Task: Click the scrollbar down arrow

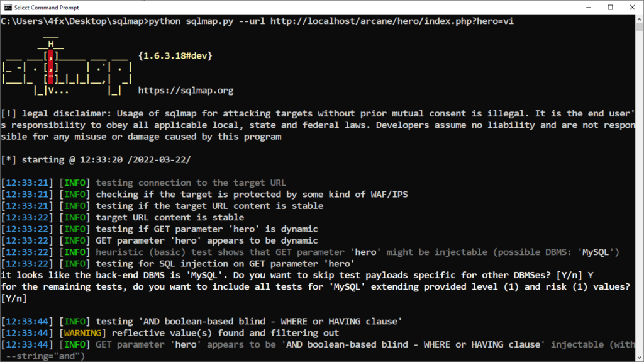Action: [638, 356]
